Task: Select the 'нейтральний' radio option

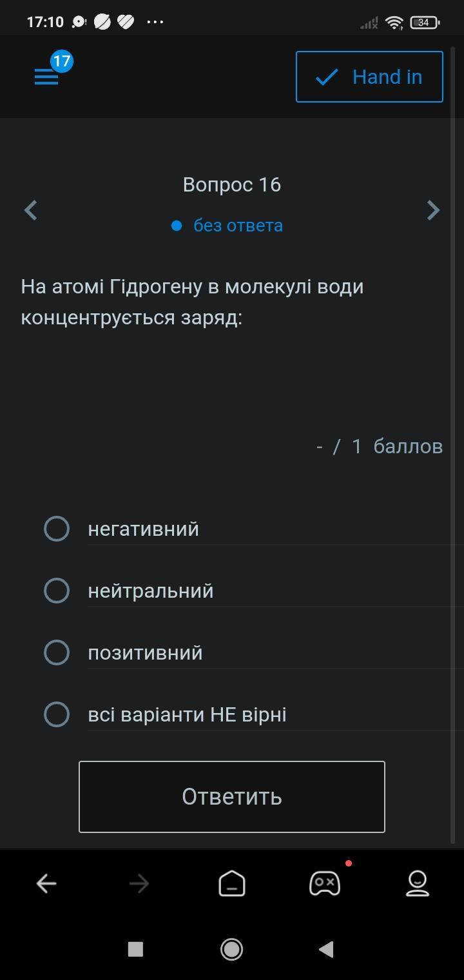Action: click(x=57, y=591)
